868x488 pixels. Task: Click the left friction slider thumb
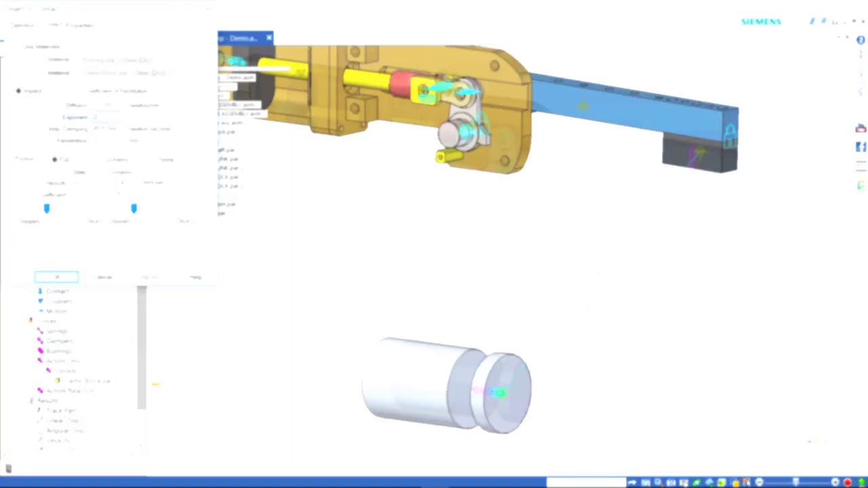pos(47,208)
